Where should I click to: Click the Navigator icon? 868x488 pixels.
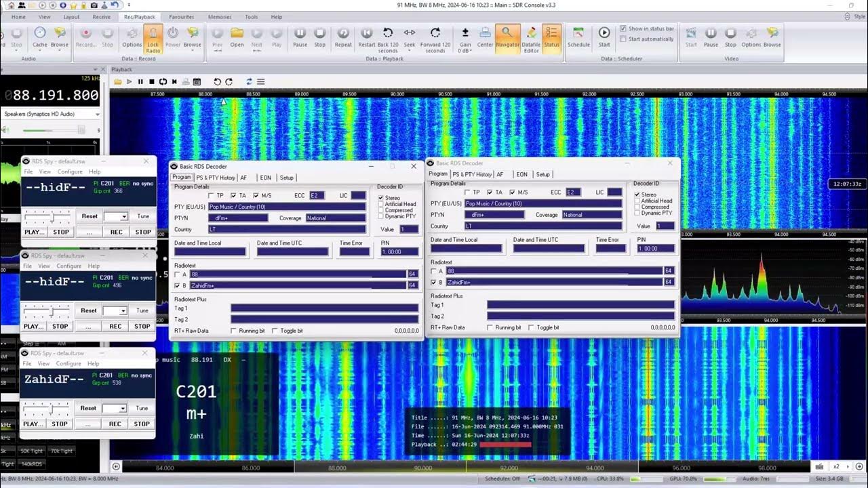(507, 39)
